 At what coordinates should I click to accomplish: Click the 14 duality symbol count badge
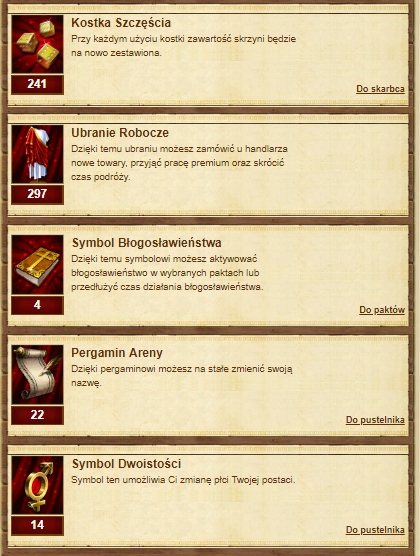(x=37, y=525)
